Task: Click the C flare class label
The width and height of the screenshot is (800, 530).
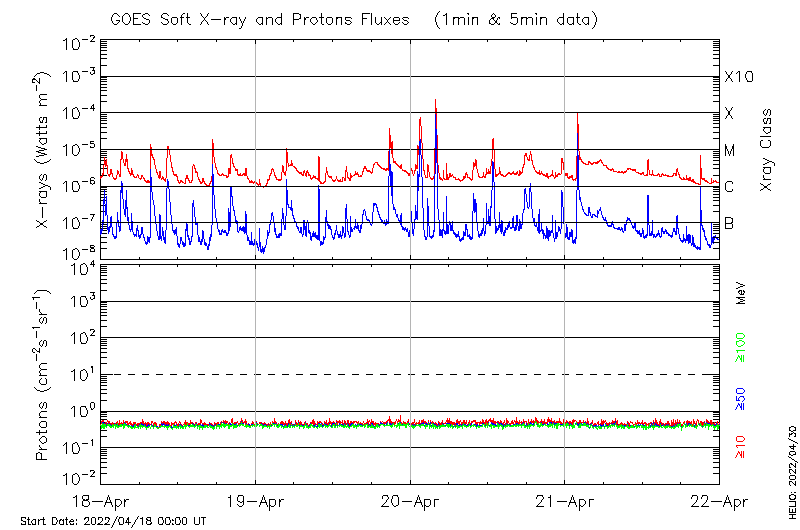Action: tap(729, 187)
